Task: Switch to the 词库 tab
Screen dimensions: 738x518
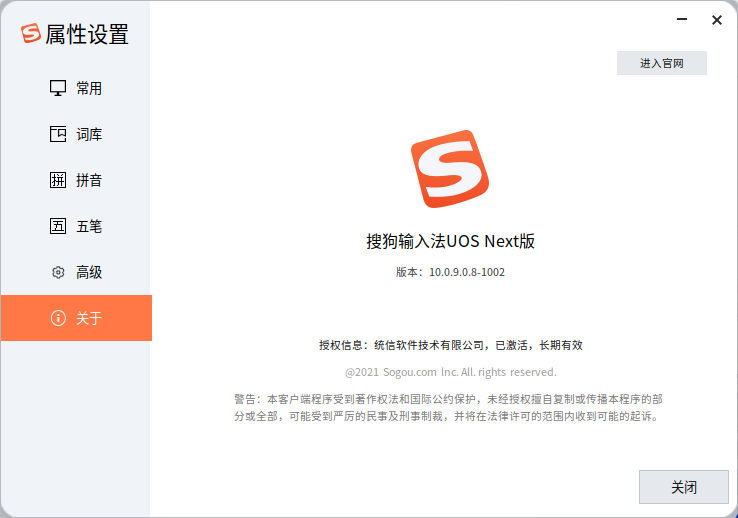Action: point(76,134)
